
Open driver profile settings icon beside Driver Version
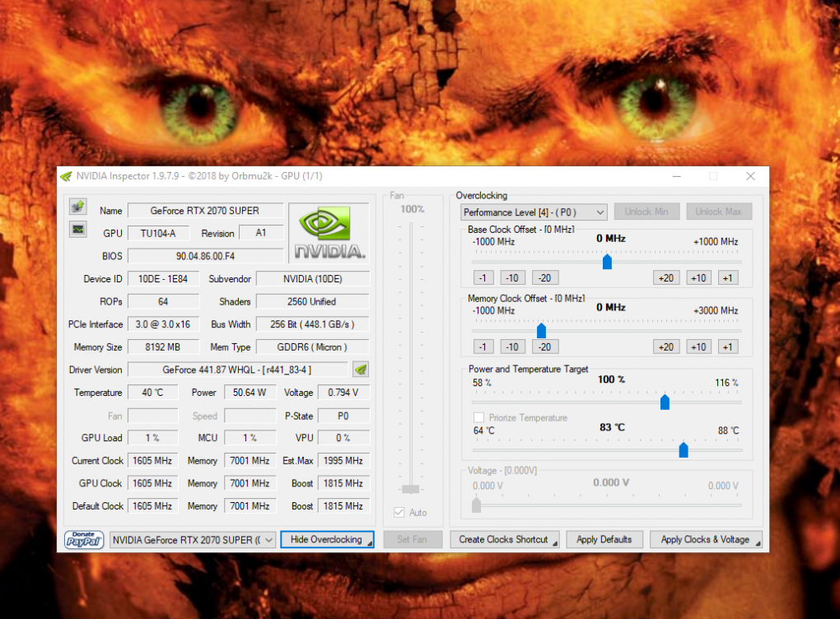tap(361, 370)
